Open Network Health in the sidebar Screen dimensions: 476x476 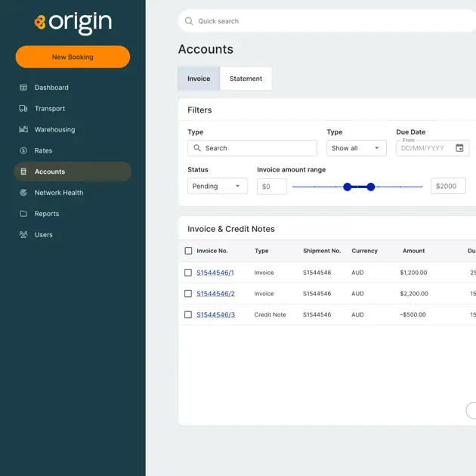click(59, 193)
